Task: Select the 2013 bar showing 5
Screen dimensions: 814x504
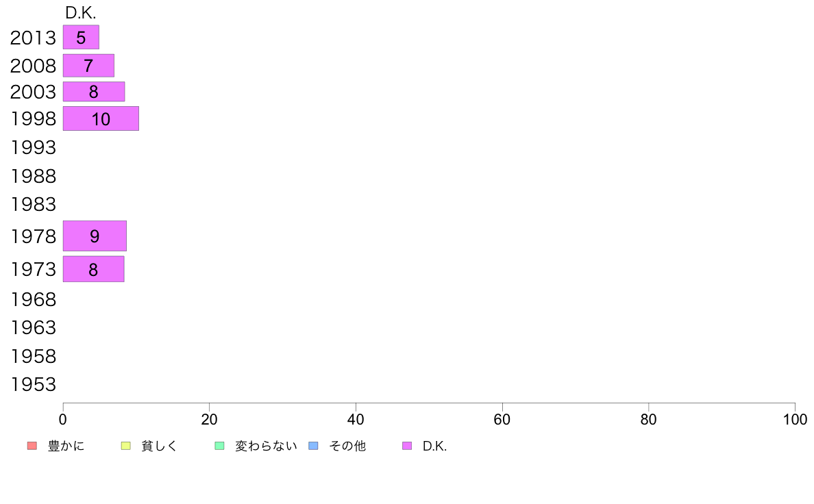Action: (x=81, y=38)
